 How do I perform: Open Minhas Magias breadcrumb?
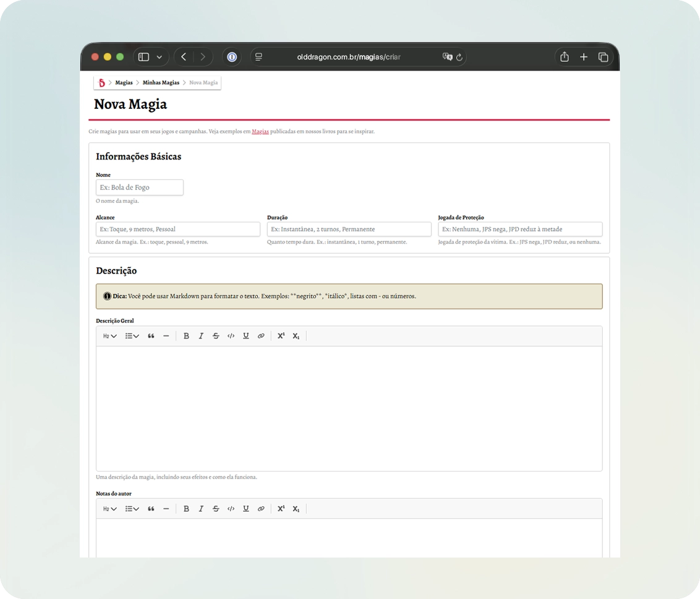[x=161, y=83]
